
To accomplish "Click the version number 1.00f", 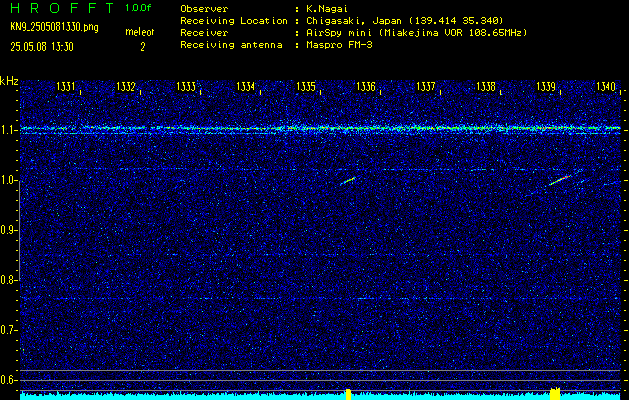I will click(x=138, y=8).
